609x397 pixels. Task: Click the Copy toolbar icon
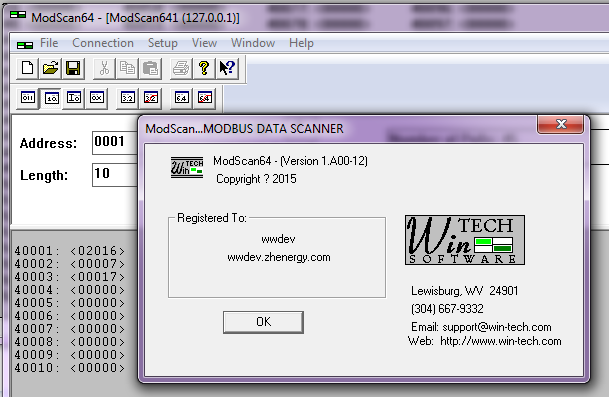[127, 68]
